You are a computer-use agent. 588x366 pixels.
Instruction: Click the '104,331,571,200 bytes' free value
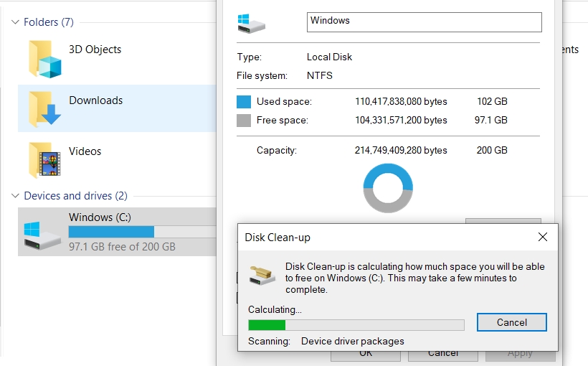[401, 120]
